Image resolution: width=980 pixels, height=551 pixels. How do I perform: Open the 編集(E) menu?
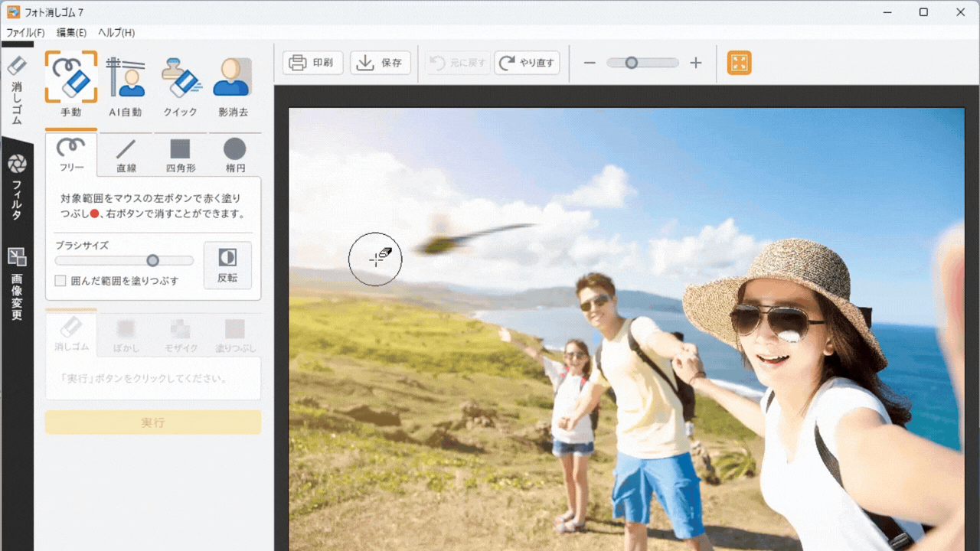(x=71, y=33)
